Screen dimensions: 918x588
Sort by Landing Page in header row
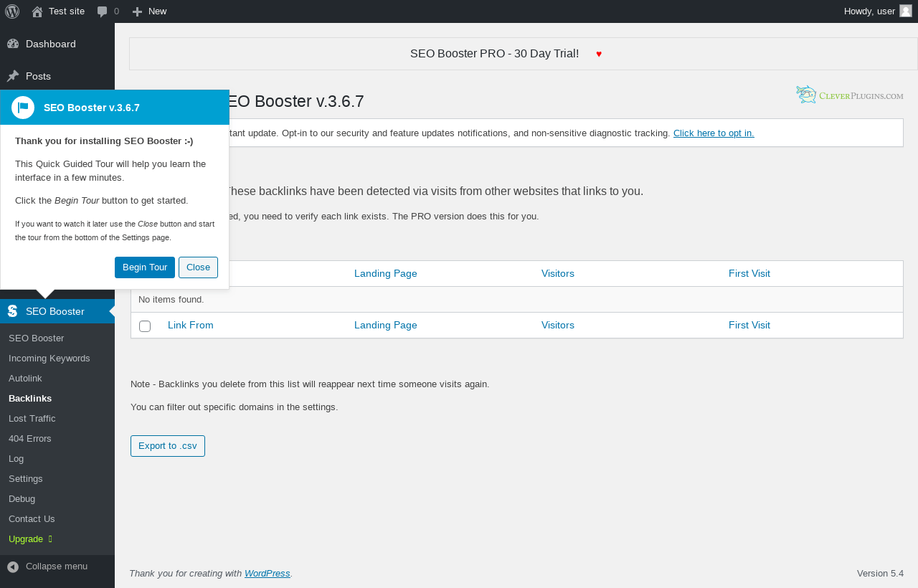pyautogui.click(x=386, y=273)
